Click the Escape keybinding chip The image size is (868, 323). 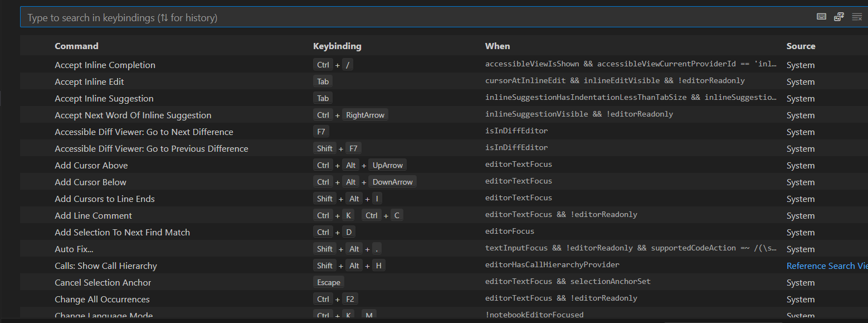(x=329, y=282)
